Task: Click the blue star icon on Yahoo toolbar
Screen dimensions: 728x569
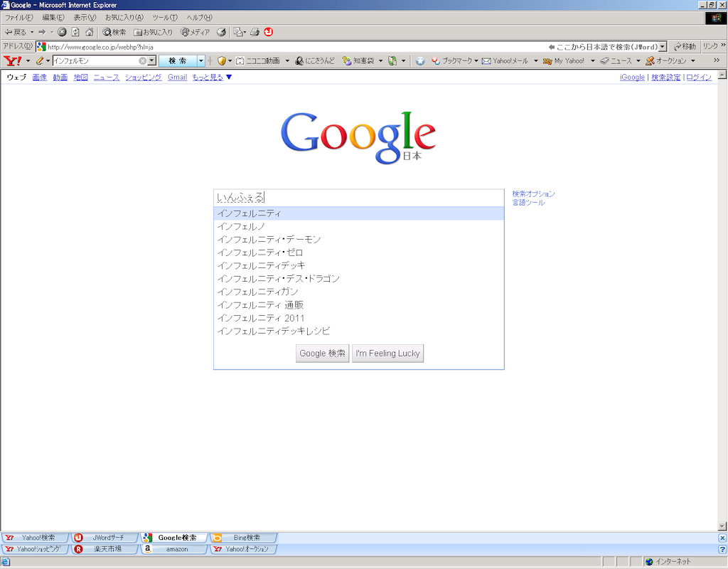Action: pyautogui.click(x=420, y=61)
